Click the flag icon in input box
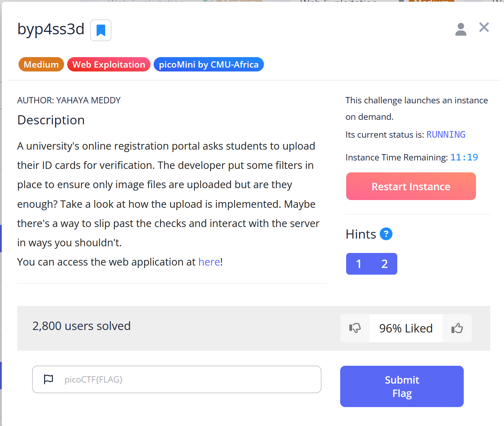This screenshot has height=426, width=504. pos(48,379)
